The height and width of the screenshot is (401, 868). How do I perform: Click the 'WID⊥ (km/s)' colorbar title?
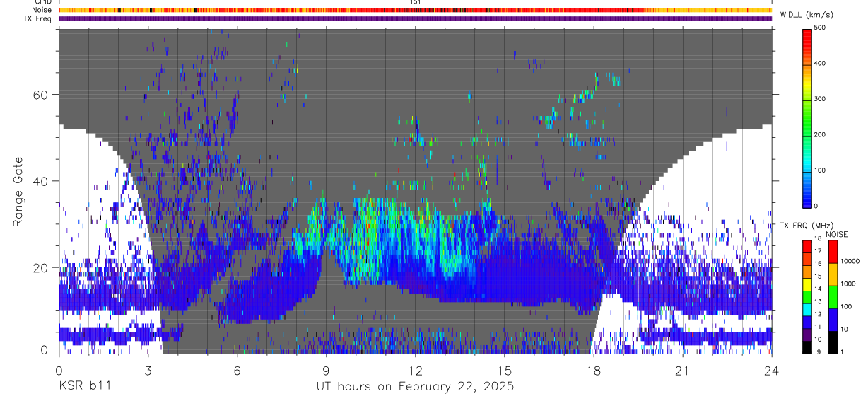807,15
